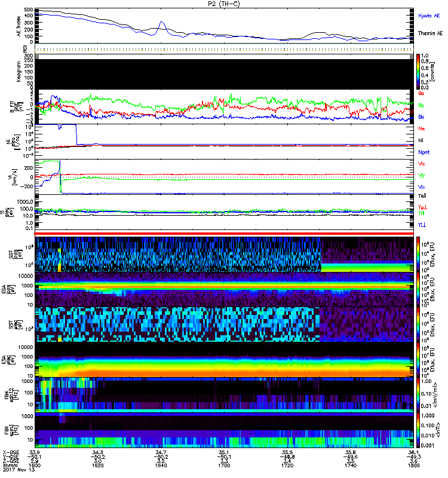Click the X-GSE value 33.9
The height and width of the screenshot is (478, 448).
(35, 452)
